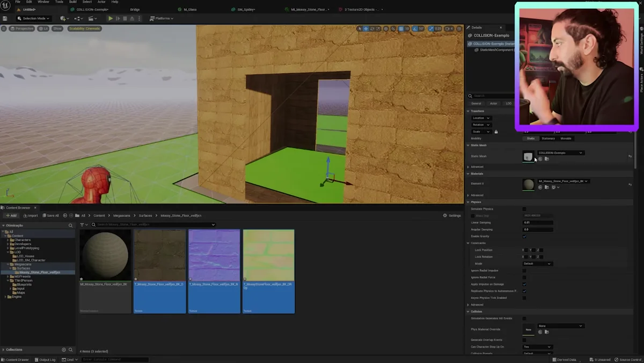
Task: Open the Selection Mode dropdown
Action: [33, 18]
